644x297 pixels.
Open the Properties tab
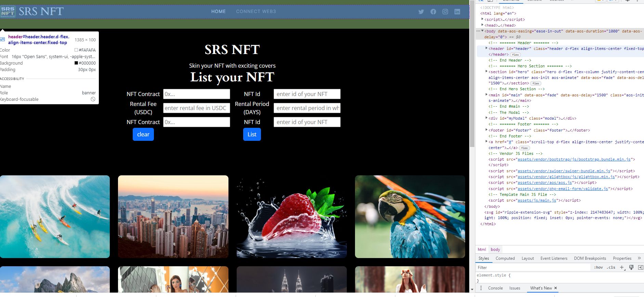pyautogui.click(x=622, y=258)
